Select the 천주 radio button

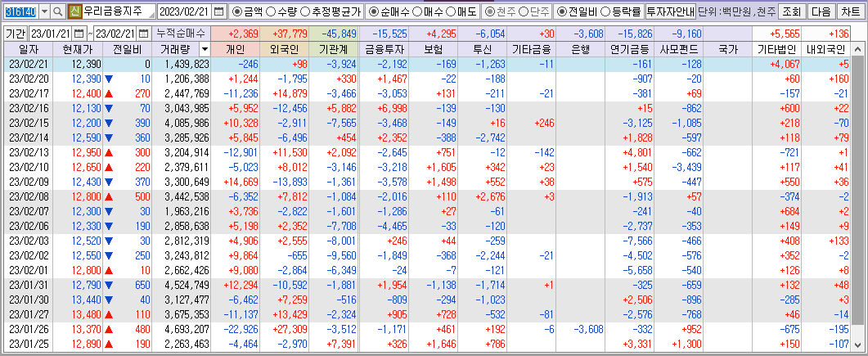489,11
